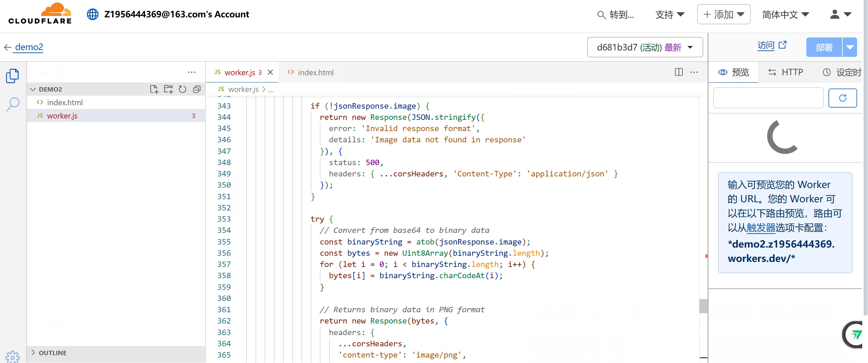Click the New File icon
The height and width of the screenshot is (363, 868).
tap(154, 89)
